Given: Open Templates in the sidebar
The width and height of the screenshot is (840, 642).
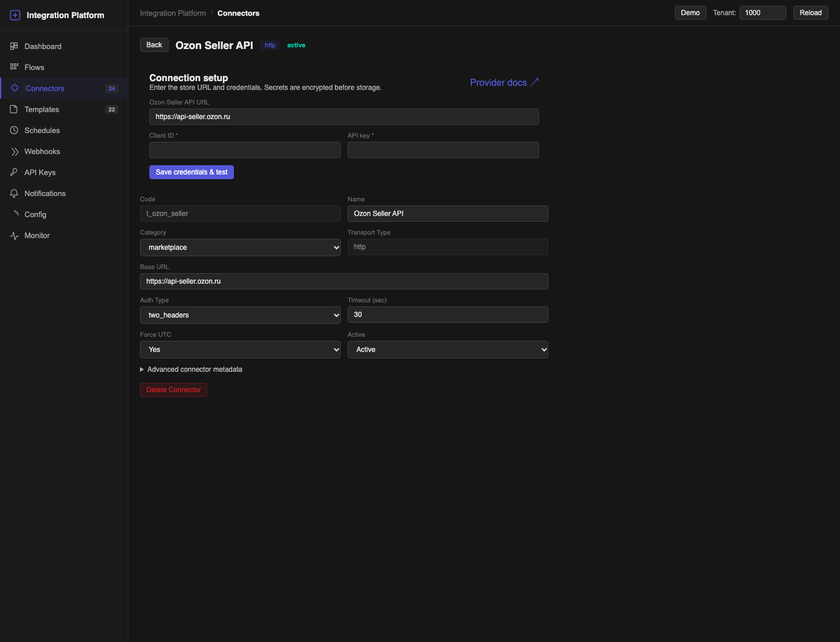Looking at the screenshot, I should coord(64,109).
